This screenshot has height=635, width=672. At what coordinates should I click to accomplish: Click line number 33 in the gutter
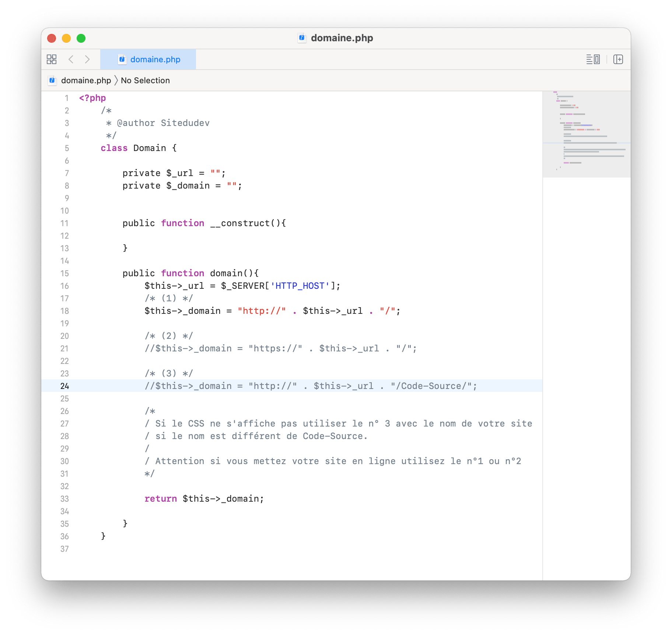[65, 499]
